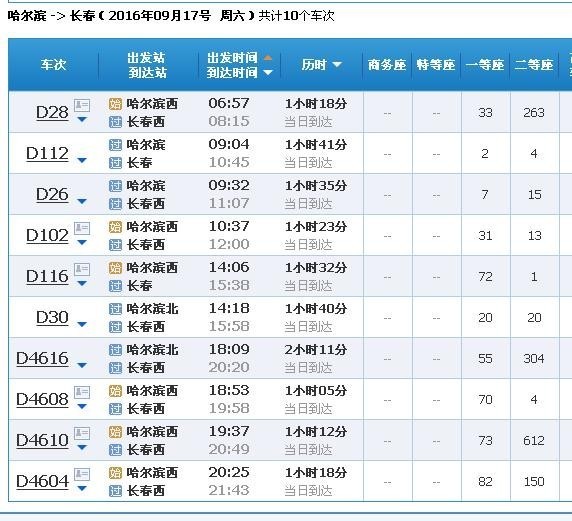Click origin-station 始 icon in D28 row
Viewport: 572px width, 521px height.
tap(115, 104)
